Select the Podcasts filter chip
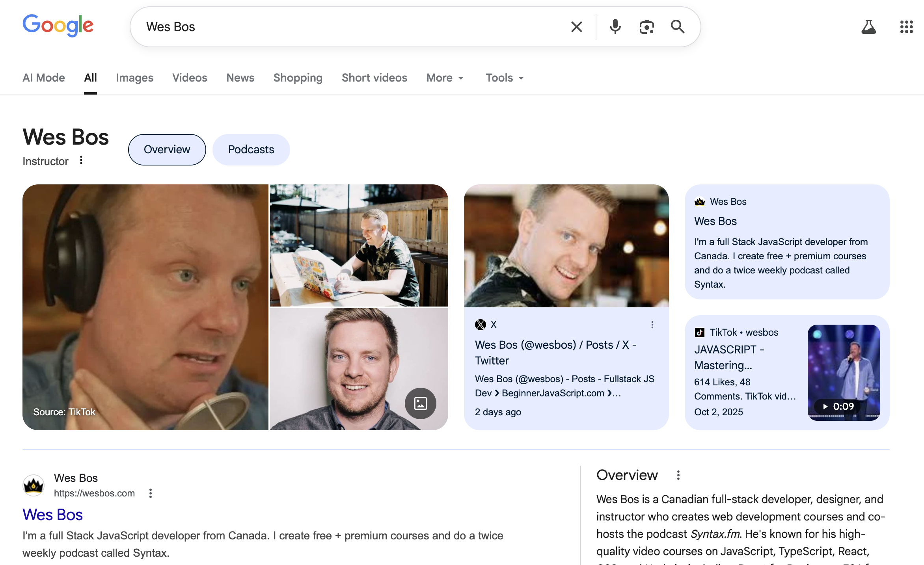Image resolution: width=924 pixels, height=565 pixels. [x=251, y=149]
